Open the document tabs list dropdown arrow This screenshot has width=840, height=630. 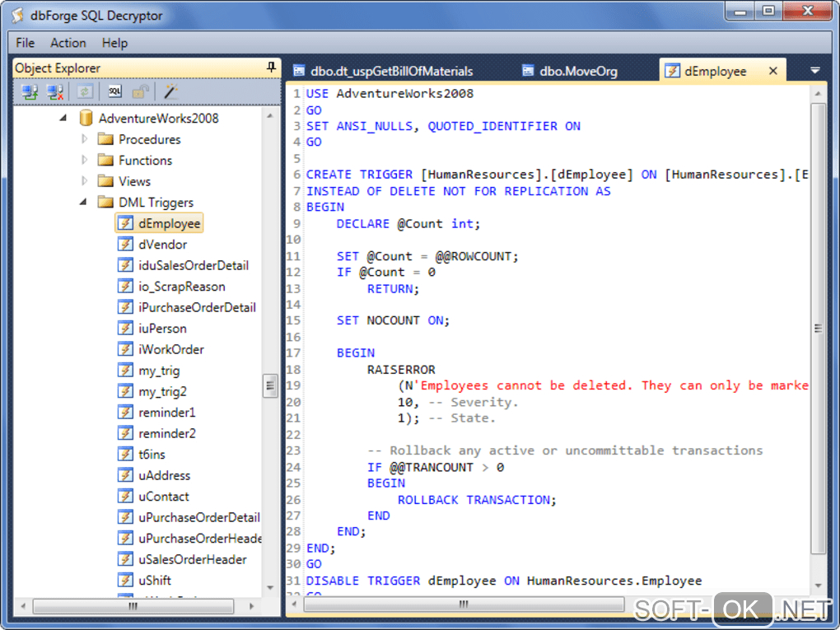[814, 72]
